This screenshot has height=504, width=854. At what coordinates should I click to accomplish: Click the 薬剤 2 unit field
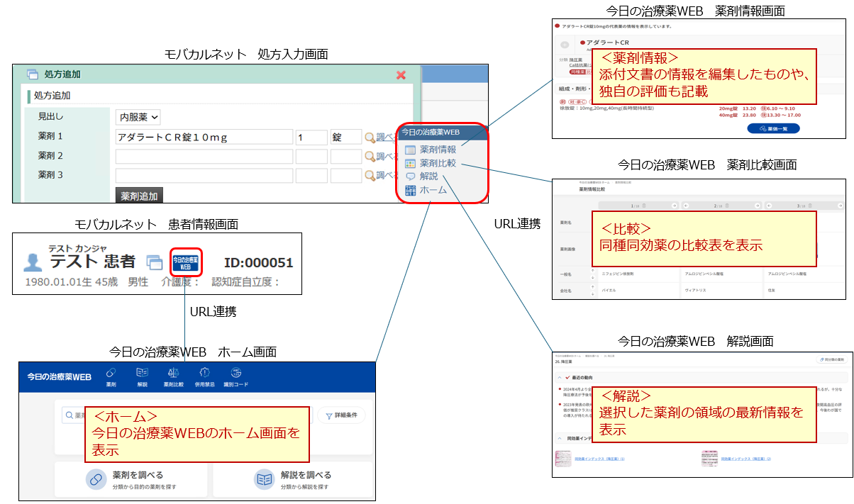pos(346,157)
